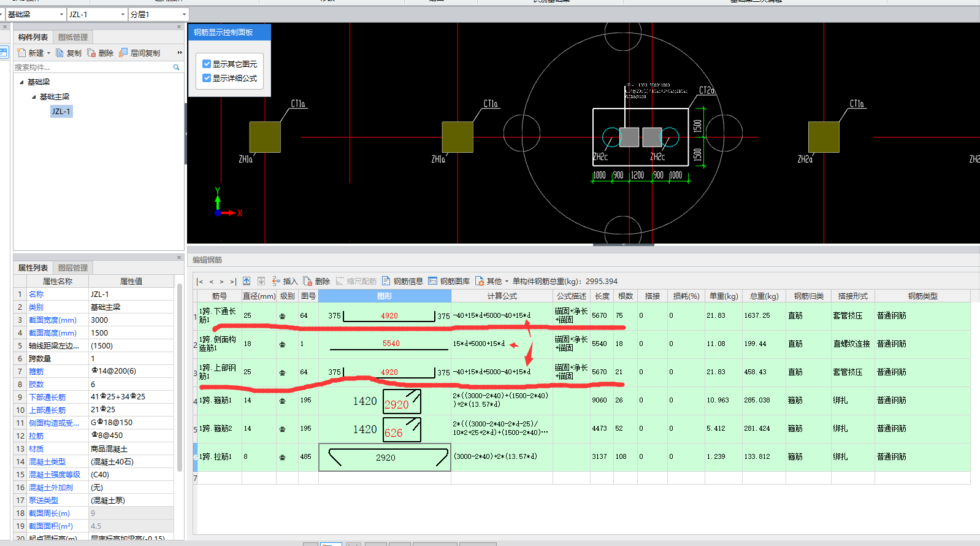Go to previous rebar record
Image resolution: width=980 pixels, height=546 pixels.
tap(212, 282)
